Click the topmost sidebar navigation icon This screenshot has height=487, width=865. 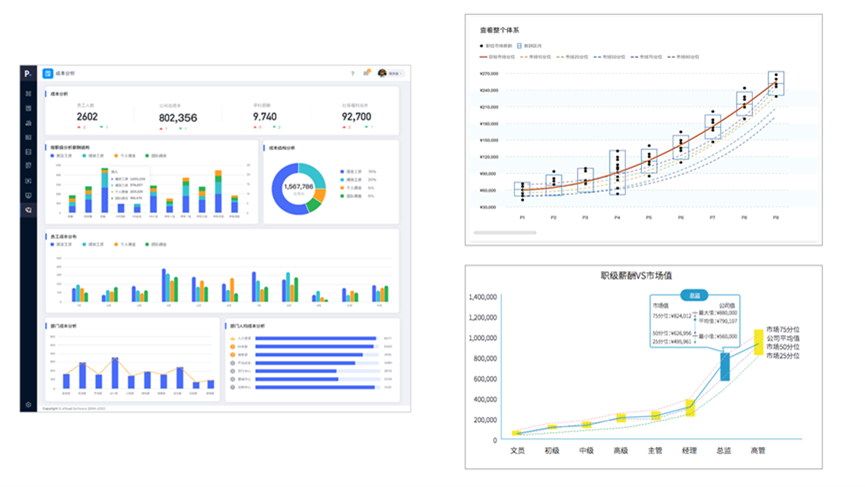(28, 93)
